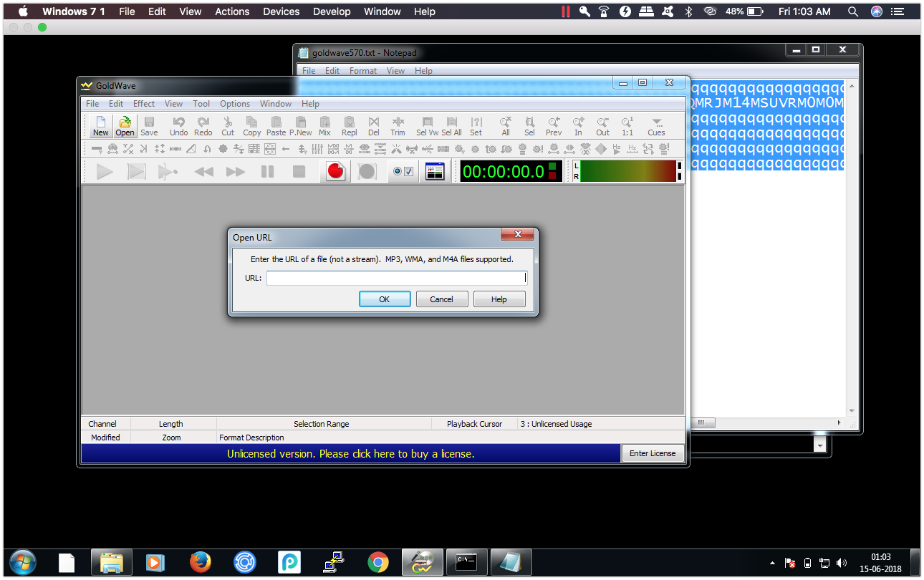Screen dimensions: 924x580
Task: Open the File menu in GoldWave
Action: click(x=92, y=104)
